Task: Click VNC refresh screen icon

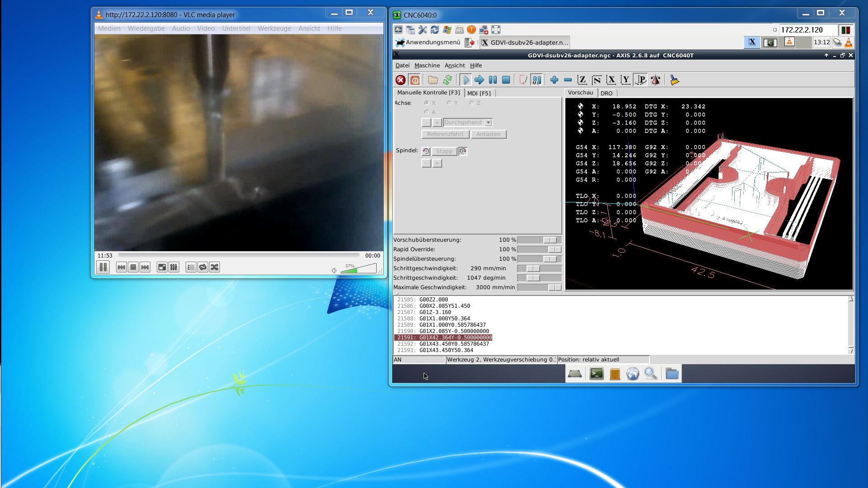Action: [434, 30]
